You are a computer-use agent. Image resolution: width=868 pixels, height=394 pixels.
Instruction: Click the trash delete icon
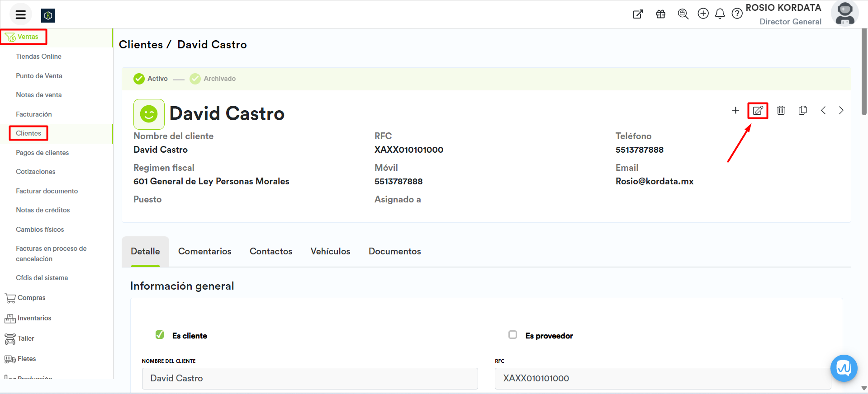[x=781, y=110]
